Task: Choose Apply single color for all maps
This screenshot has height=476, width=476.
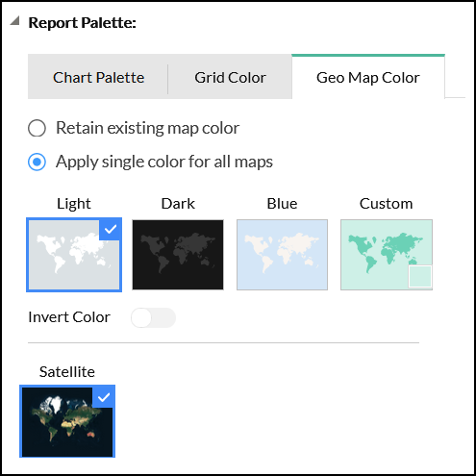Action: click(x=37, y=162)
